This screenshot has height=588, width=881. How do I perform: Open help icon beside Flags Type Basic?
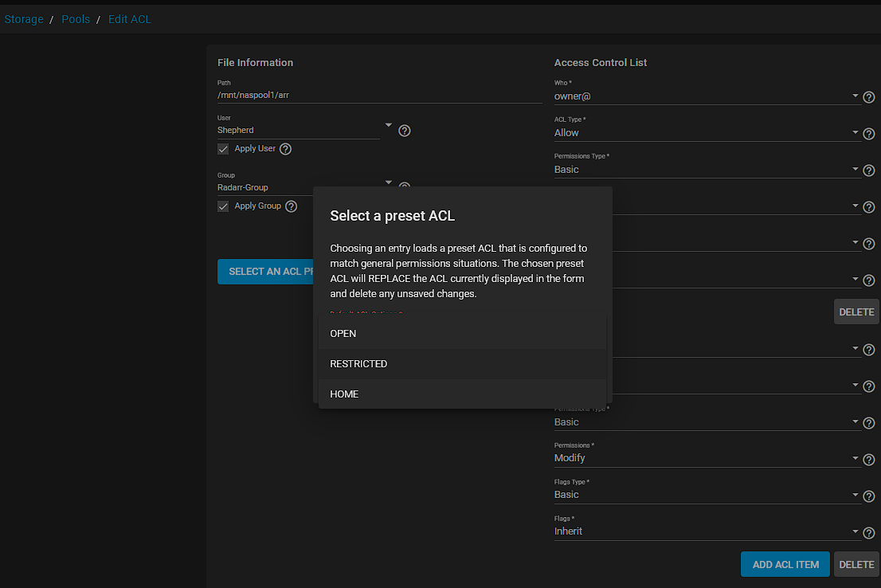pos(868,496)
